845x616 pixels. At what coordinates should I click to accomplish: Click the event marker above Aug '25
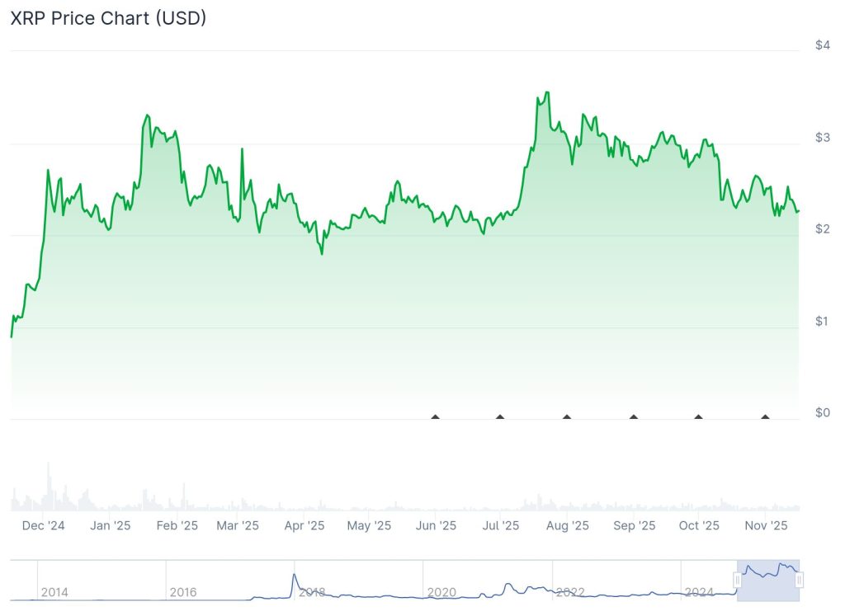[x=567, y=416]
